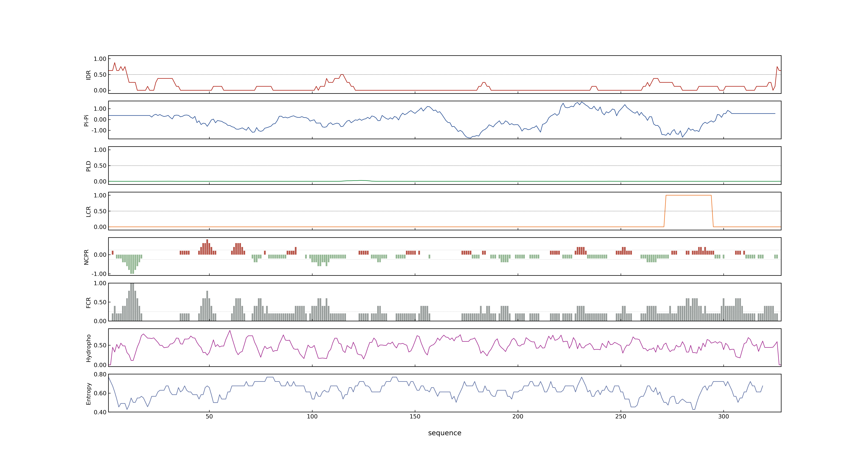The height and width of the screenshot is (463, 868).
Task: Click the 0.50 tick on the Hydropho axis
Action: (100, 345)
